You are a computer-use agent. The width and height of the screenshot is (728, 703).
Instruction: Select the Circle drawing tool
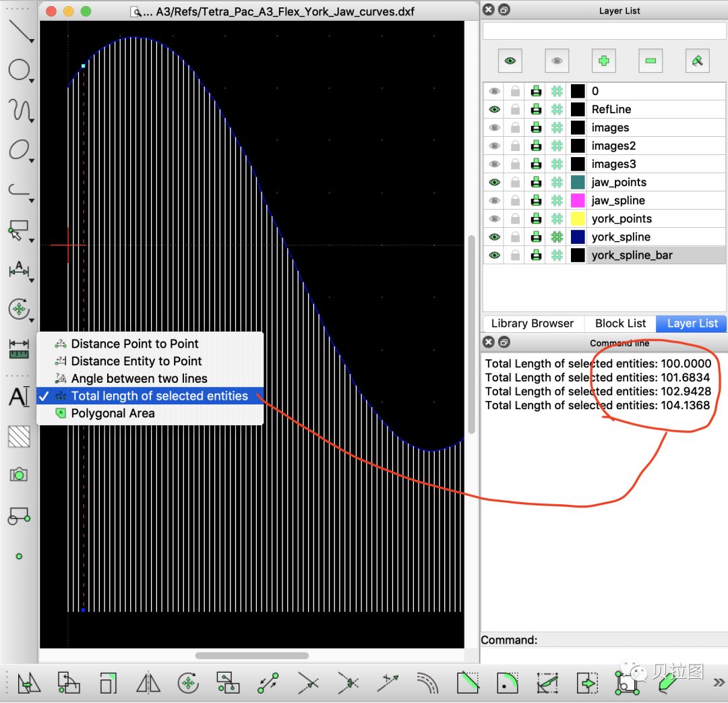19,70
